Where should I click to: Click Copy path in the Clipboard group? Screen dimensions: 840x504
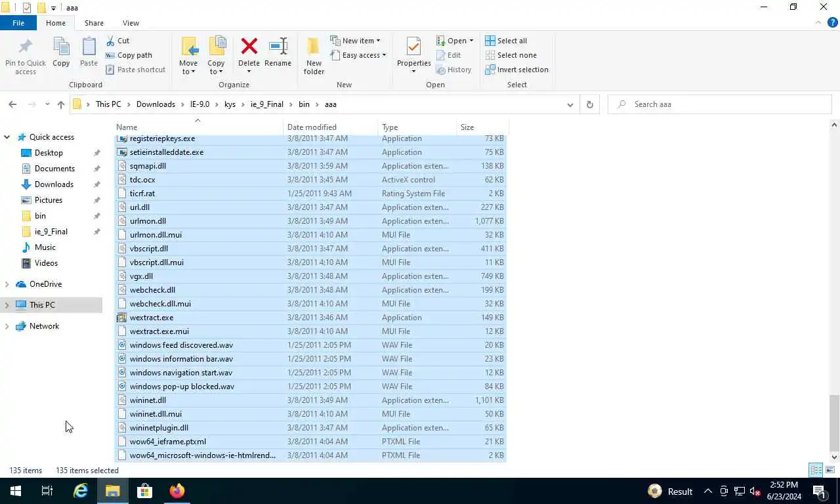(x=129, y=55)
